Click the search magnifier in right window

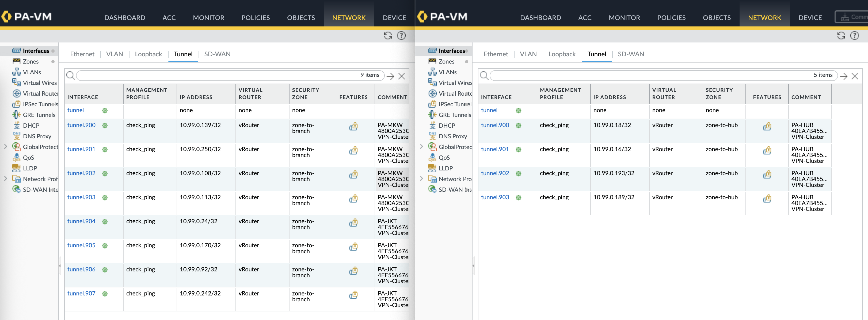point(484,75)
